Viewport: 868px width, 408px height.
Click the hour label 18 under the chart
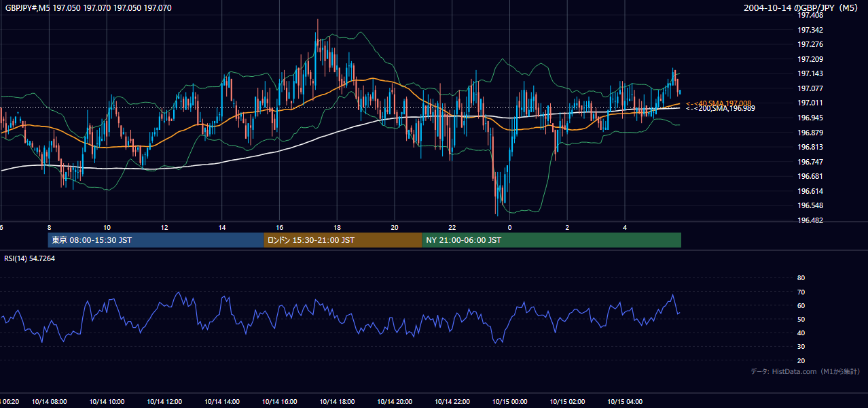337,227
